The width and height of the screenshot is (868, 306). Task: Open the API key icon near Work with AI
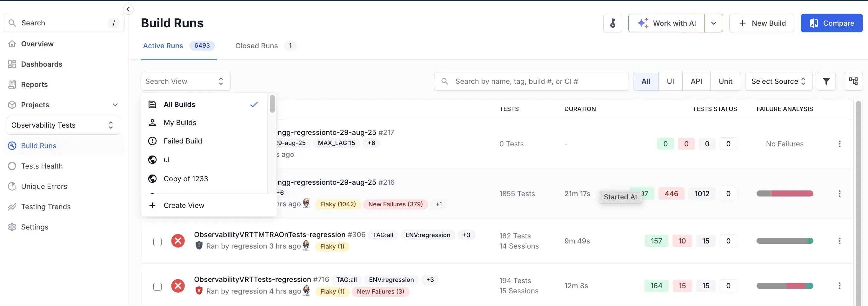tap(613, 23)
